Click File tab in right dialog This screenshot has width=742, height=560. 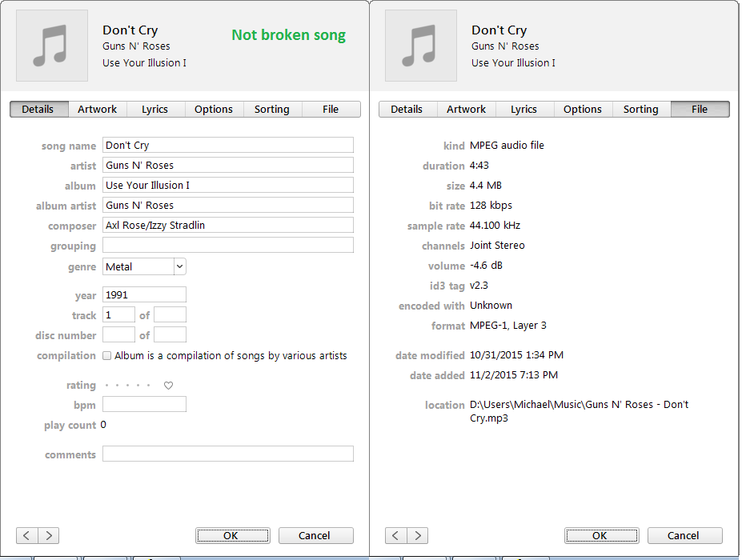[700, 110]
